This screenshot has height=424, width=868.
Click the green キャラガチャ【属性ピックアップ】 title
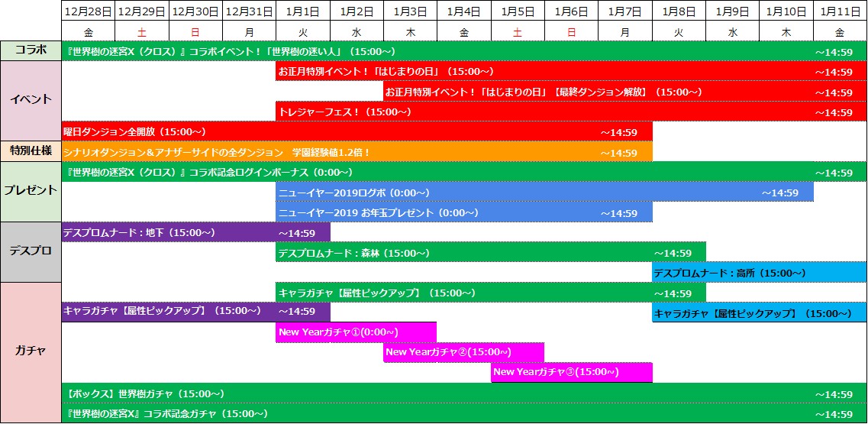377,293
